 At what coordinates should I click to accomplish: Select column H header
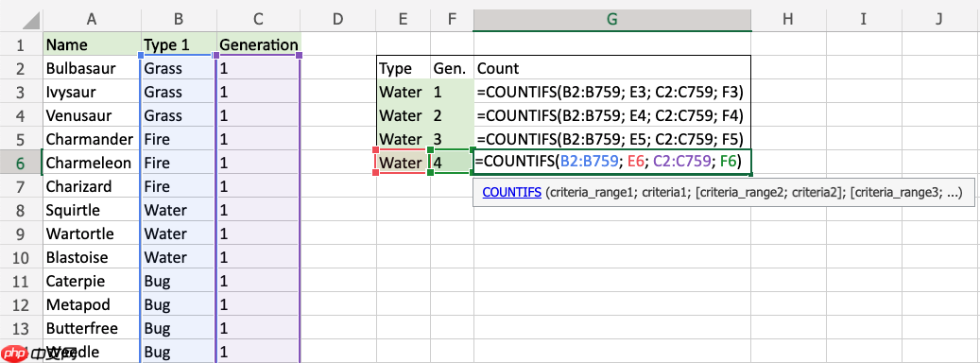point(788,19)
